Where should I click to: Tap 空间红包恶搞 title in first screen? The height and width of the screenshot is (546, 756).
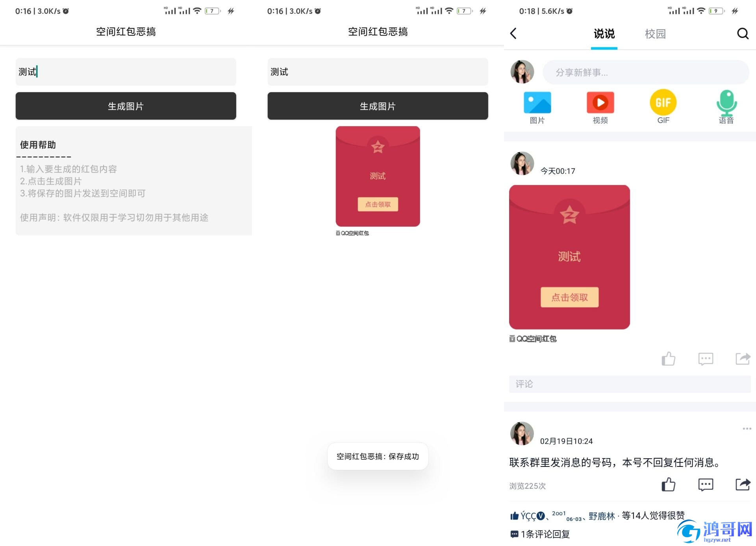pyautogui.click(x=126, y=31)
